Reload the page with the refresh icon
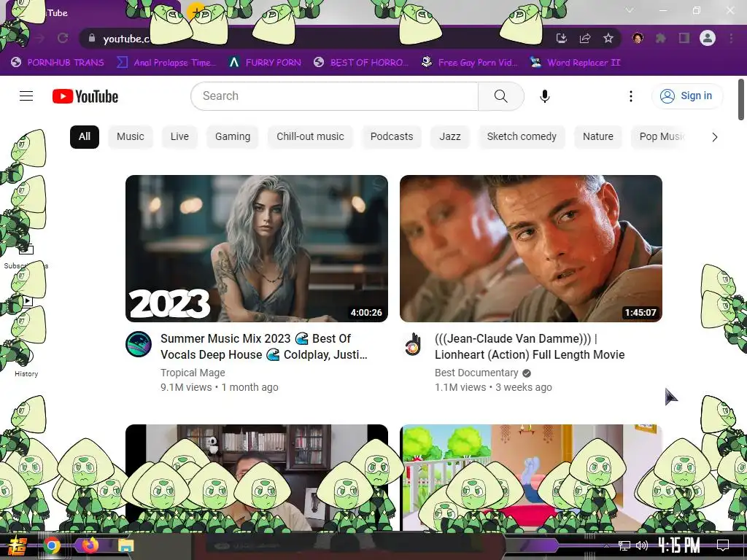747x560 pixels. tap(63, 38)
